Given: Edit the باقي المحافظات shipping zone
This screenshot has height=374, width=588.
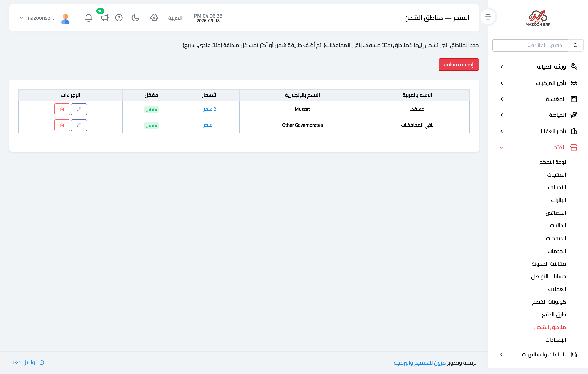Looking at the screenshot, I should click(79, 125).
